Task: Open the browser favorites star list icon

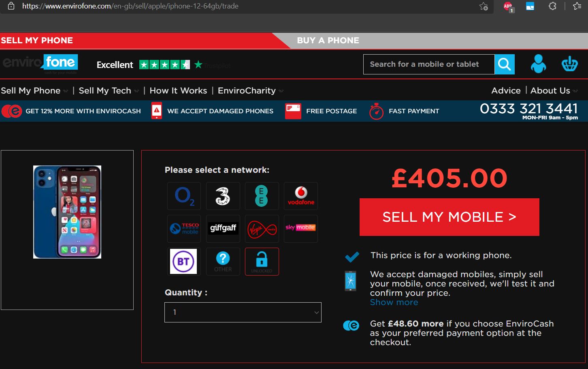Action: tap(577, 6)
